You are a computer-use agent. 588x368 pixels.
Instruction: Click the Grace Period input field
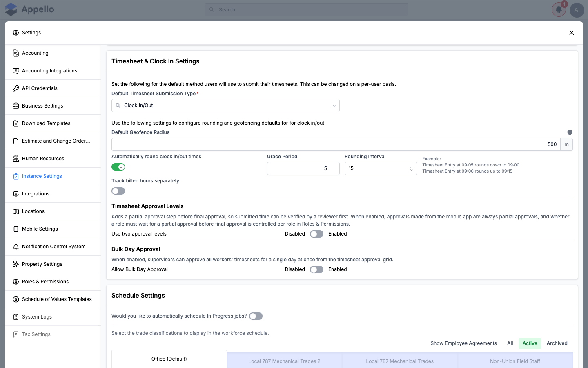tap(303, 168)
